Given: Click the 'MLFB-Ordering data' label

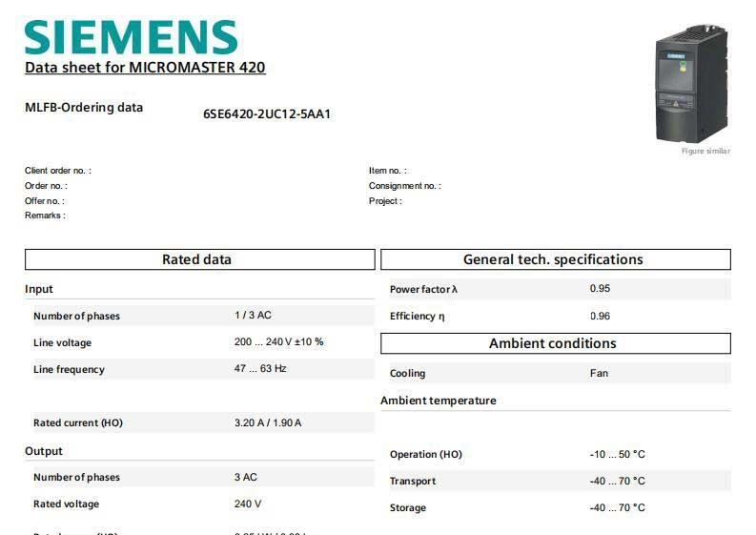Looking at the screenshot, I should click(x=84, y=108).
